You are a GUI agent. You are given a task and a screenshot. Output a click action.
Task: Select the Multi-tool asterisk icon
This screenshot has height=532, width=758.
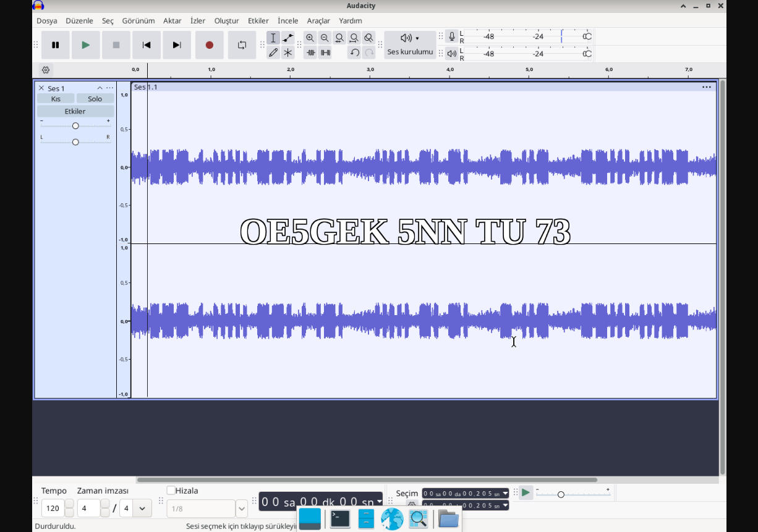[288, 53]
